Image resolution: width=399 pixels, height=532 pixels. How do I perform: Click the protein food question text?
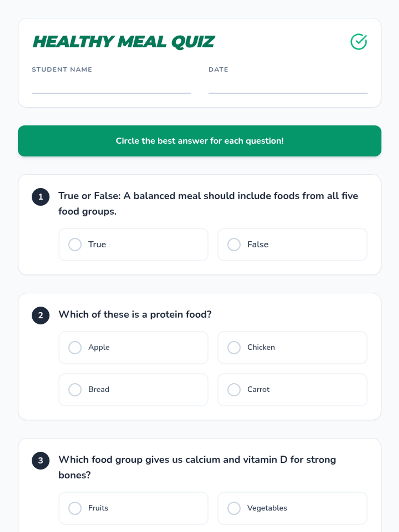pos(135,315)
